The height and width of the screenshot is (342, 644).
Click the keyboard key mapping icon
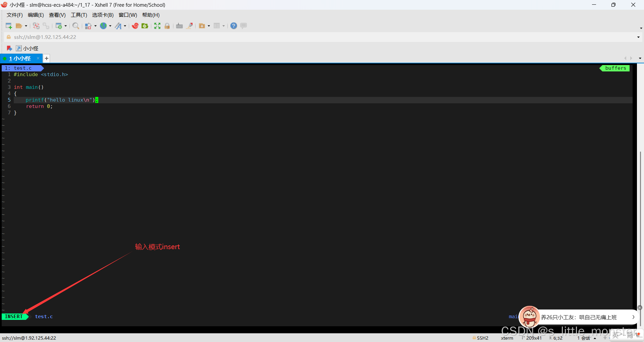tap(179, 26)
